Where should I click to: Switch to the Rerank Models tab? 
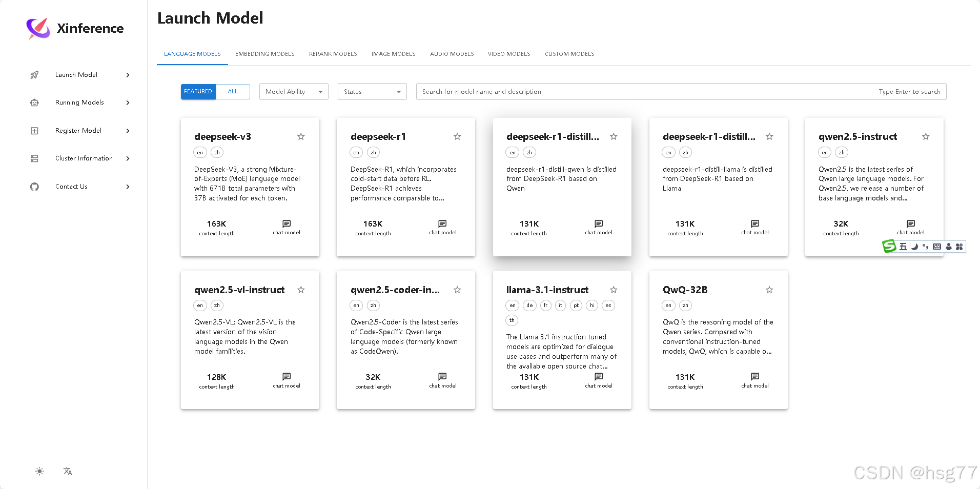[333, 54]
